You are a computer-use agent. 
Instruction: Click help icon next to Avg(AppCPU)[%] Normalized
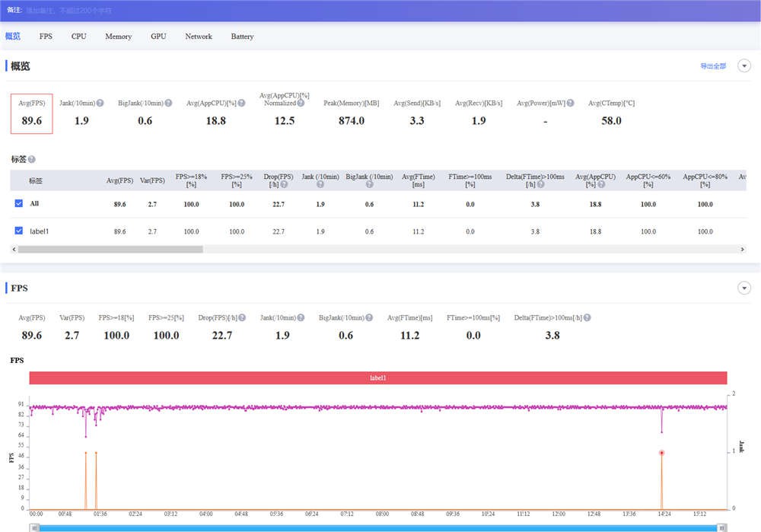coord(301,103)
